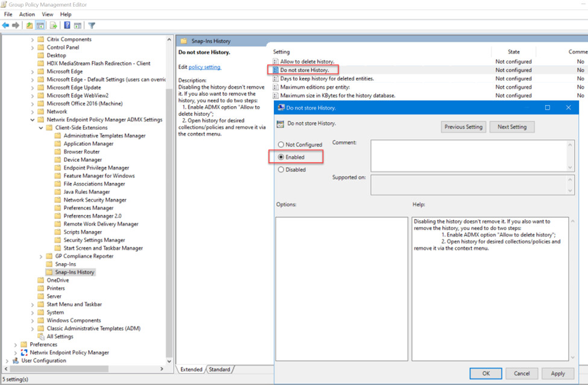Image resolution: width=588 pixels, height=385 pixels.
Task: Click the Up One Level folder icon
Action: click(x=30, y=25)
